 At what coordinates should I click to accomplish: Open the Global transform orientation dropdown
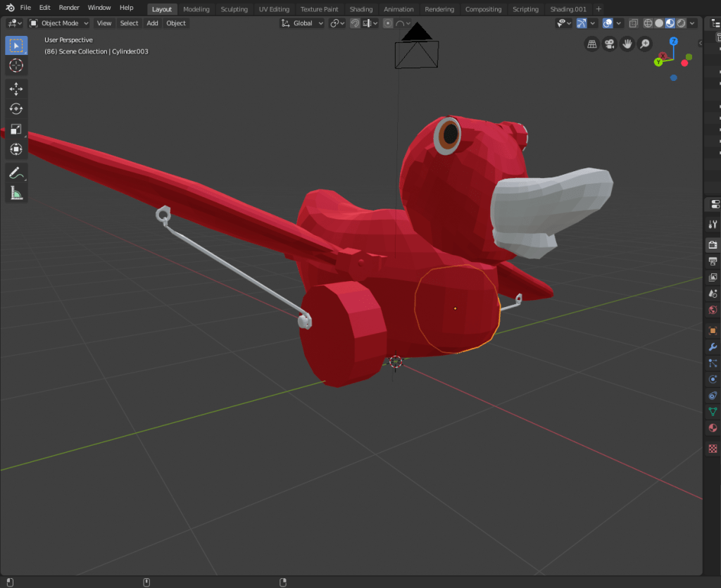coord(303,23)
